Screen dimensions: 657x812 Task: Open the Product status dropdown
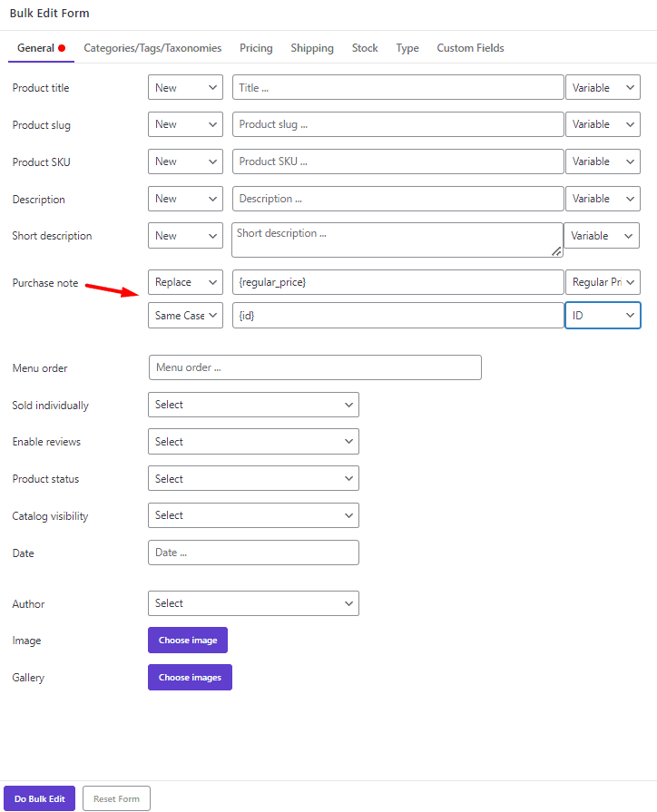pos(253,478)
